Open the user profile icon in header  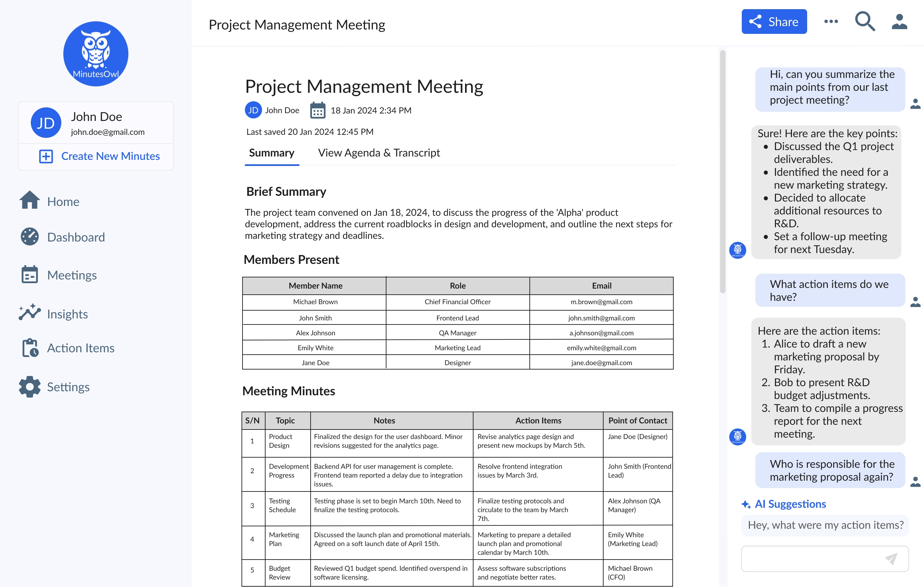tap(899, 21)
